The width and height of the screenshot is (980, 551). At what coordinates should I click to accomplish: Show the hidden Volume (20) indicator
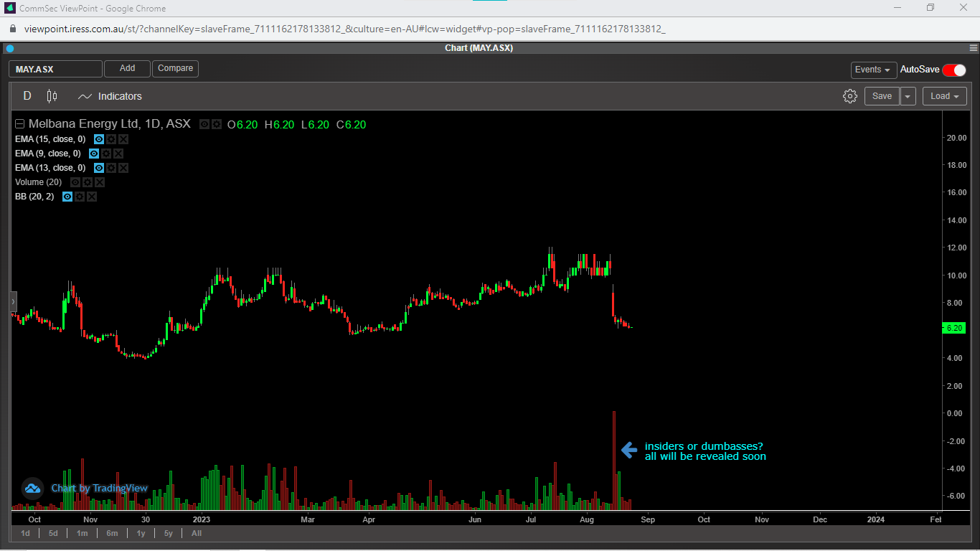pyautogui.click(x=75, y=182)
